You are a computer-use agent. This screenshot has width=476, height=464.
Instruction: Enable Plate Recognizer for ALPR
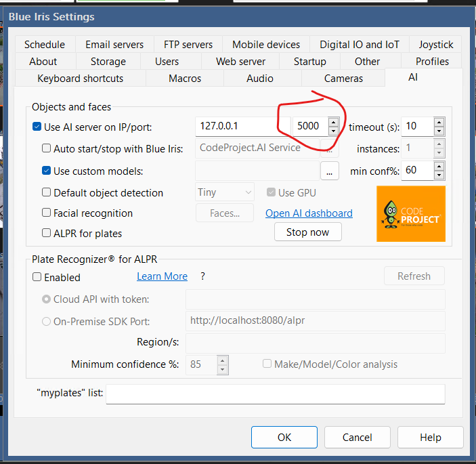(37, 277)
